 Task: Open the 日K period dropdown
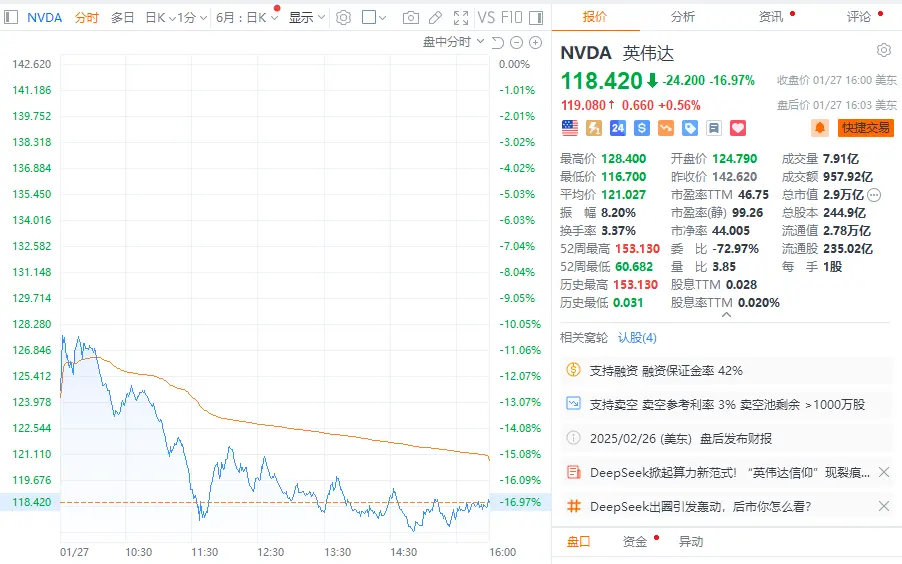click(x=160, y=18)
